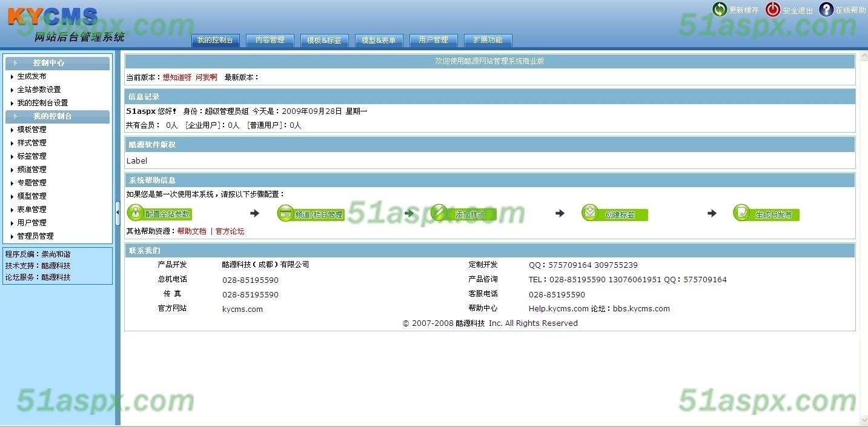Open 模型管理 from the sidebar

click(x=31, y=196)
